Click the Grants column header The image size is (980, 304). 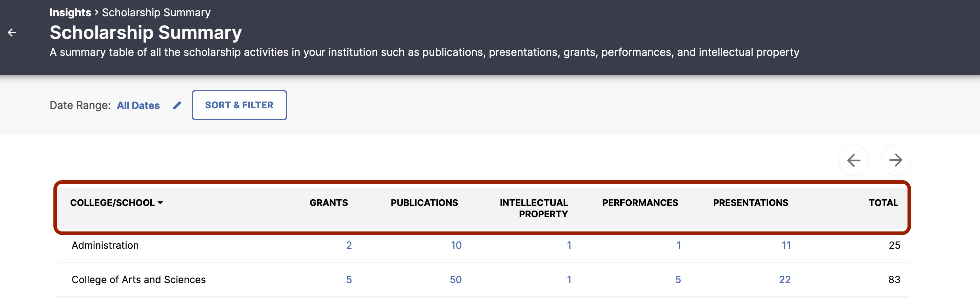(328, 203)
